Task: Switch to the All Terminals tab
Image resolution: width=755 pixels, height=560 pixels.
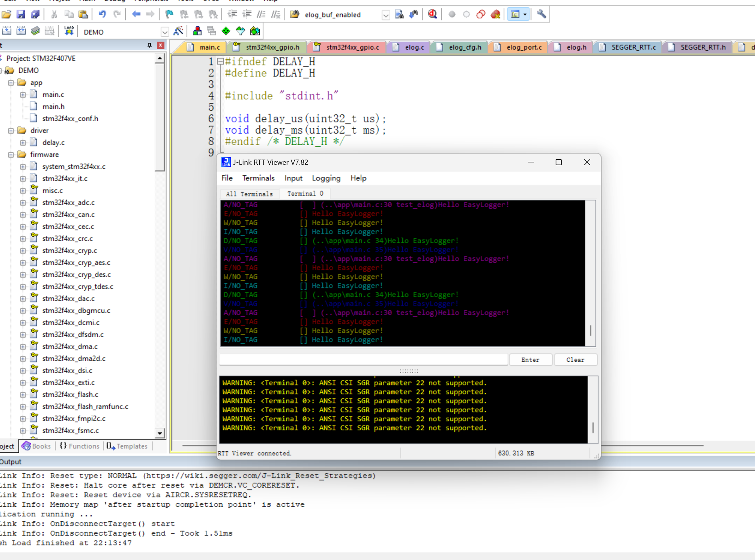Action: coord(249,194)
